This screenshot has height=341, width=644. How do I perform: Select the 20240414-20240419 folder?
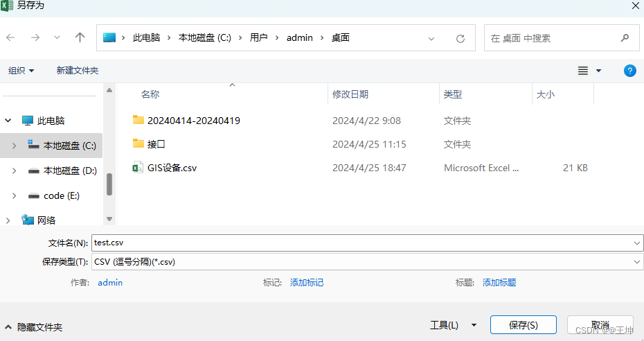click(x=193, y=121)
